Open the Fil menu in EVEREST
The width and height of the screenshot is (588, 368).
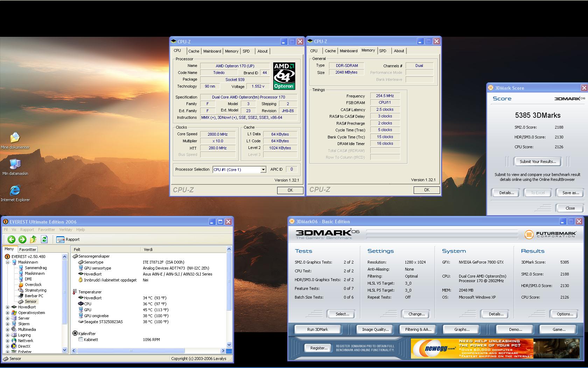tap(6, 230)
